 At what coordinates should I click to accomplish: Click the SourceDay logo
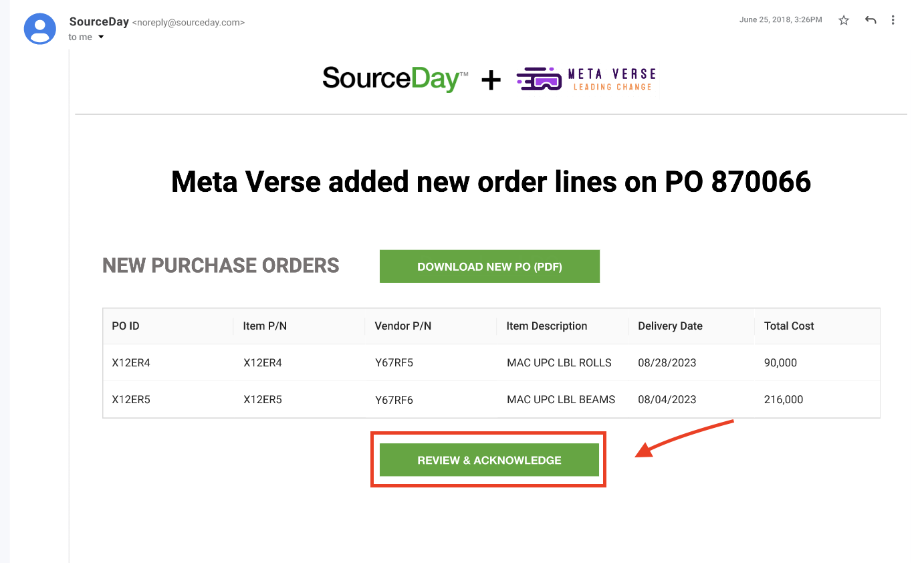(x=395, y=78)
